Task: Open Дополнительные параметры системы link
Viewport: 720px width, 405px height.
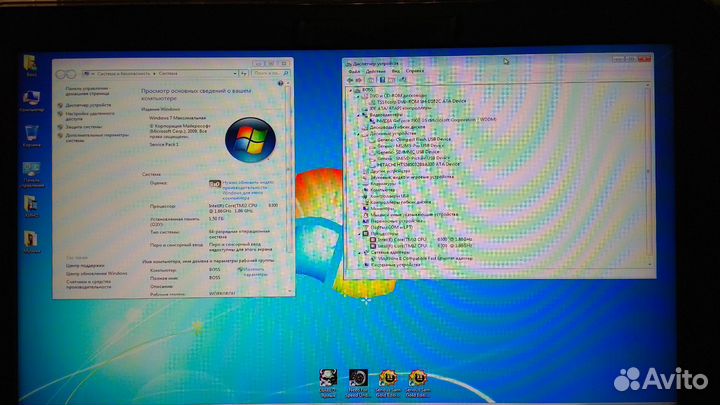Action: pos(97,138)
